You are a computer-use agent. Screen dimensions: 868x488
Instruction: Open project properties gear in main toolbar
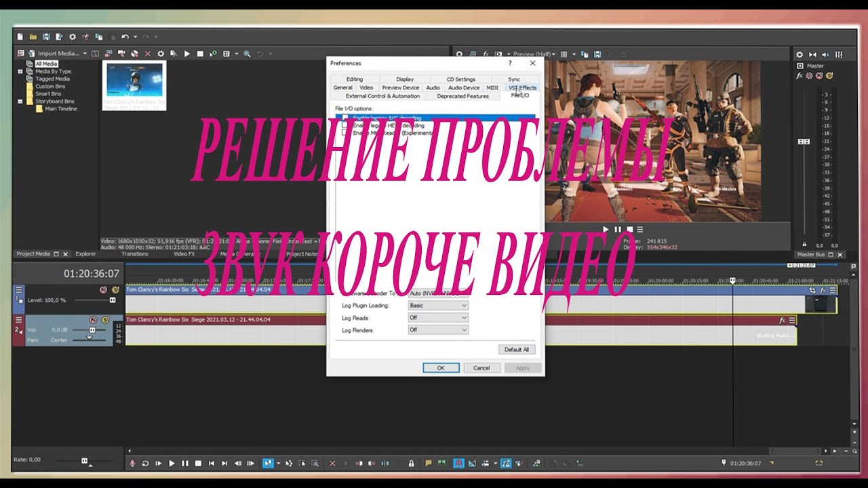[x=73, y=36]
